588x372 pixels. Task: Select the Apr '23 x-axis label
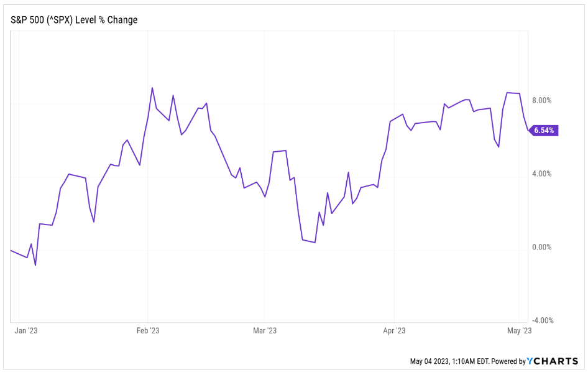[x=394, y=331]
